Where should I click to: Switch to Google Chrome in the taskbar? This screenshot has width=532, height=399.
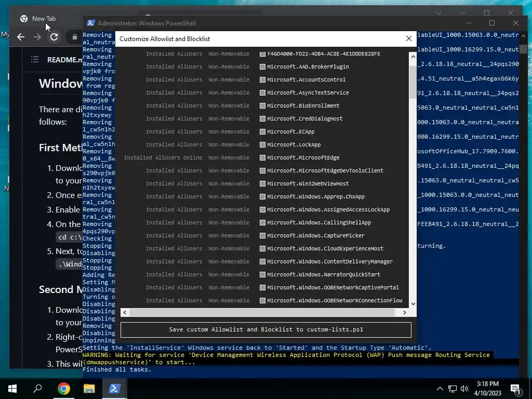click(63, 389)
